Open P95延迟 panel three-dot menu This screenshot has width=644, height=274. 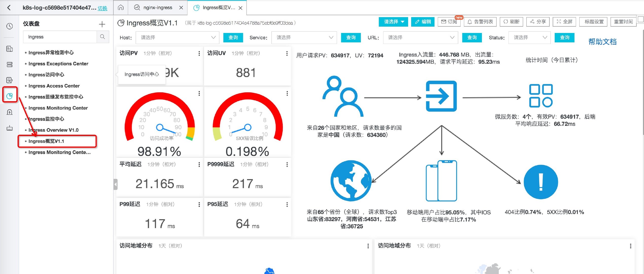(287, 204)
